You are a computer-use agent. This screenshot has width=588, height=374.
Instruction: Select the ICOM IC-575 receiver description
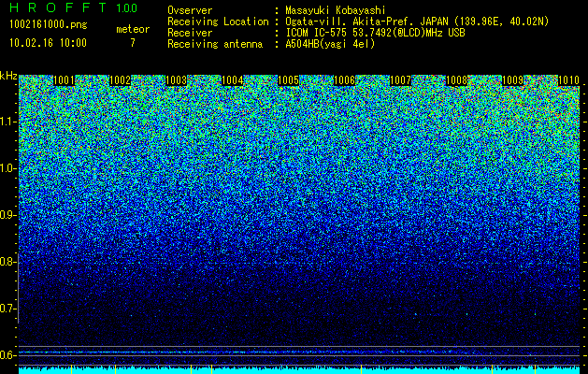pos(375,33)
